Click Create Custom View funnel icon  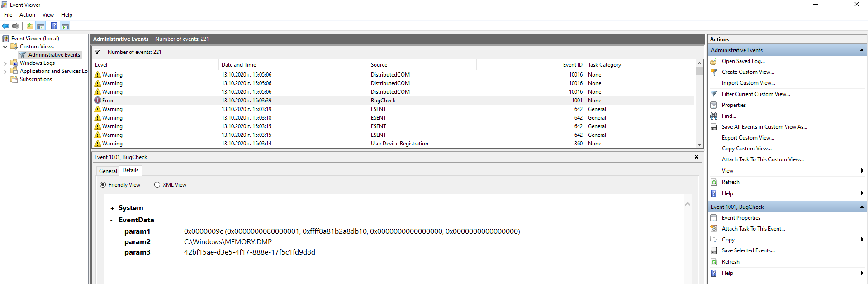[714, 72]
